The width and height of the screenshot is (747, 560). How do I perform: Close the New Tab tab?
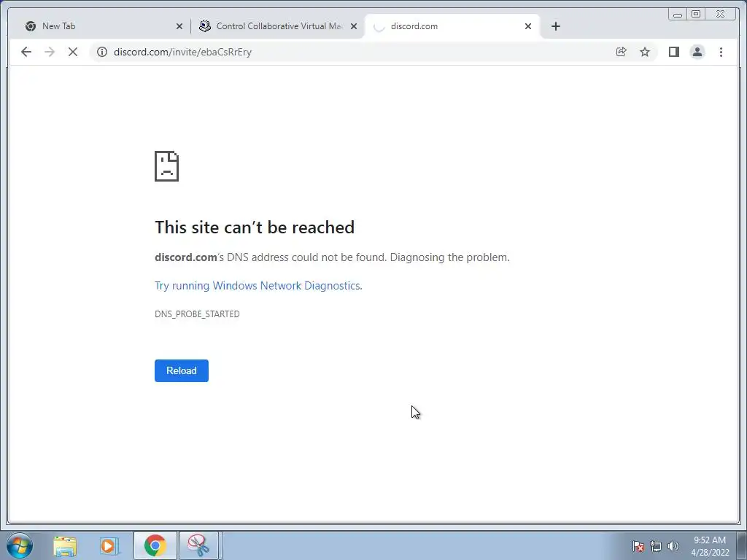179,26
